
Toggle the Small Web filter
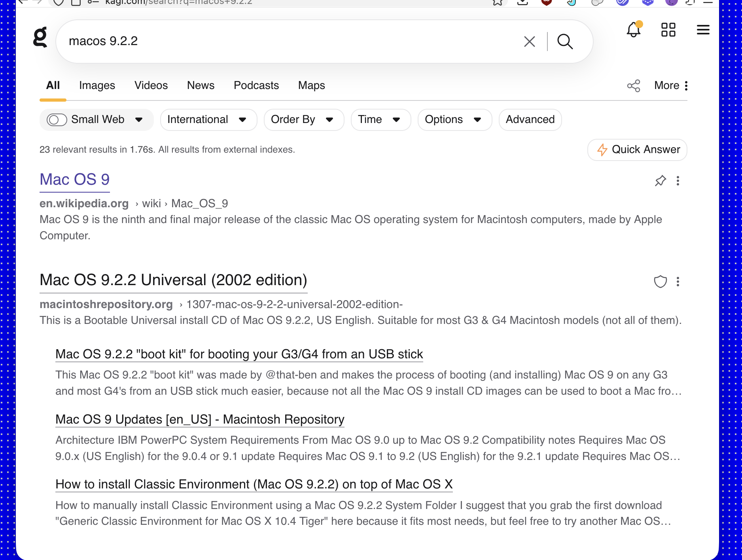[57, 119]
